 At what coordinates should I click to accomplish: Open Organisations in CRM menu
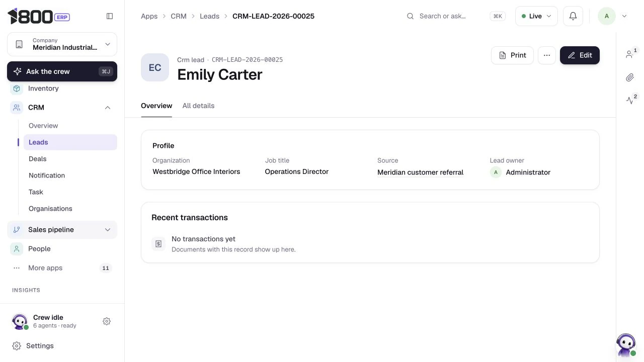[x=70, y=209]
